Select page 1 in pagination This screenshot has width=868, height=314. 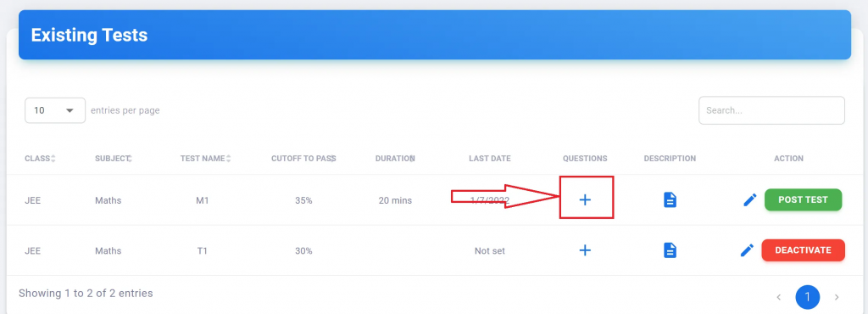click(x=807, y=297)
